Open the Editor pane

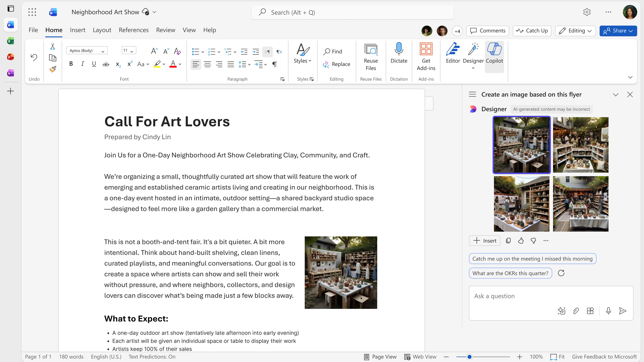click(453, 54)
